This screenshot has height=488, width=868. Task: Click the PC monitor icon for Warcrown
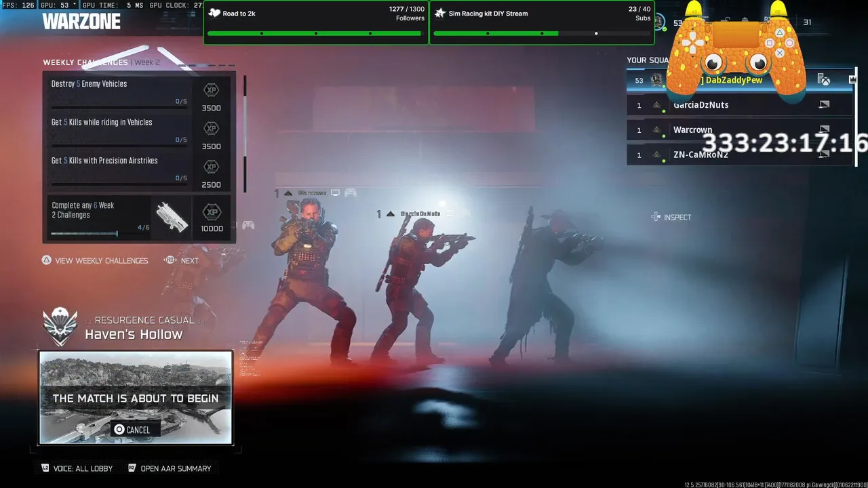(x=824, y=129)
